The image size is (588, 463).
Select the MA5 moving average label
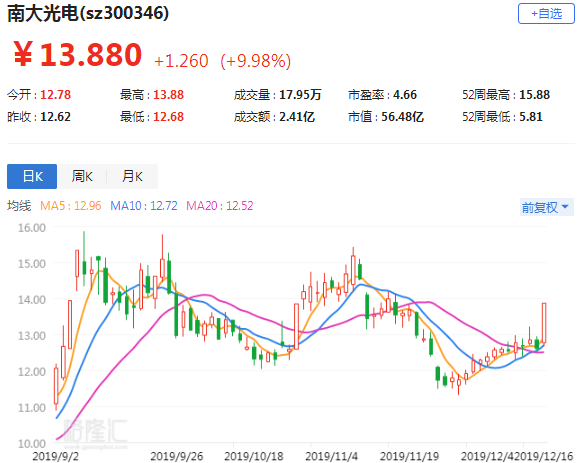click(70, 206)
